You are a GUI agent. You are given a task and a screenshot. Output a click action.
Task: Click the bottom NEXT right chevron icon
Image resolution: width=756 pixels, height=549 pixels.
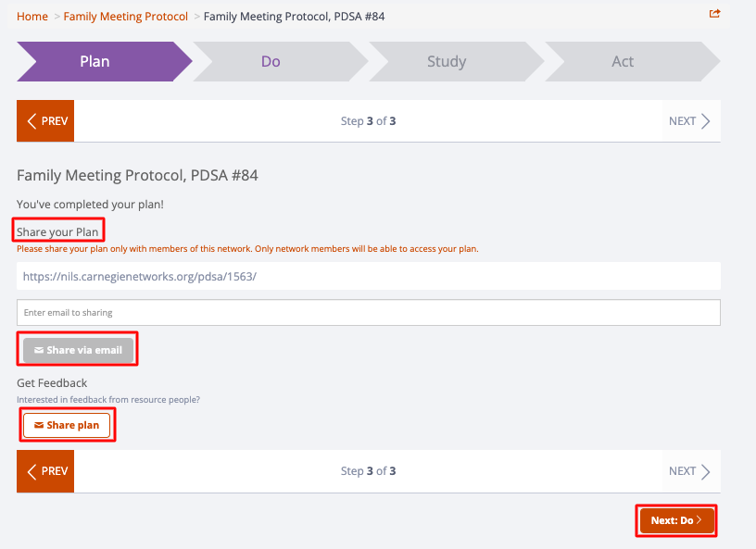pos(705,471)
